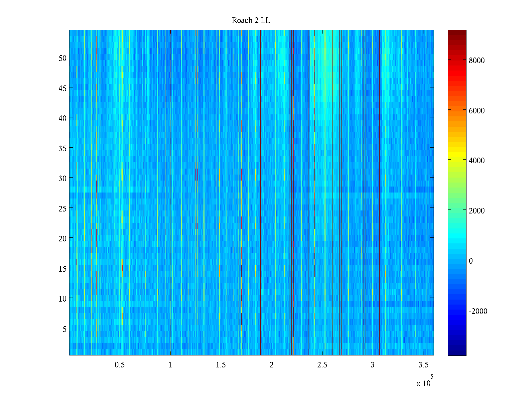Click the x-axis tick label 3

(x=372, y=365)
